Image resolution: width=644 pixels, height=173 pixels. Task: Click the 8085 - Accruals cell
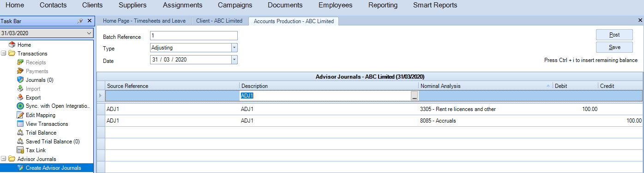[486, 121]
